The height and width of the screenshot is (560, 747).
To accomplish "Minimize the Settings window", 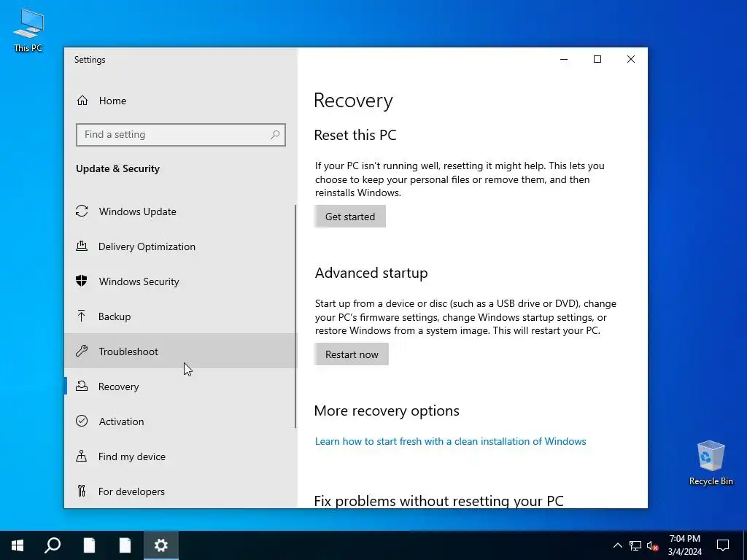I will click(564, 59).
